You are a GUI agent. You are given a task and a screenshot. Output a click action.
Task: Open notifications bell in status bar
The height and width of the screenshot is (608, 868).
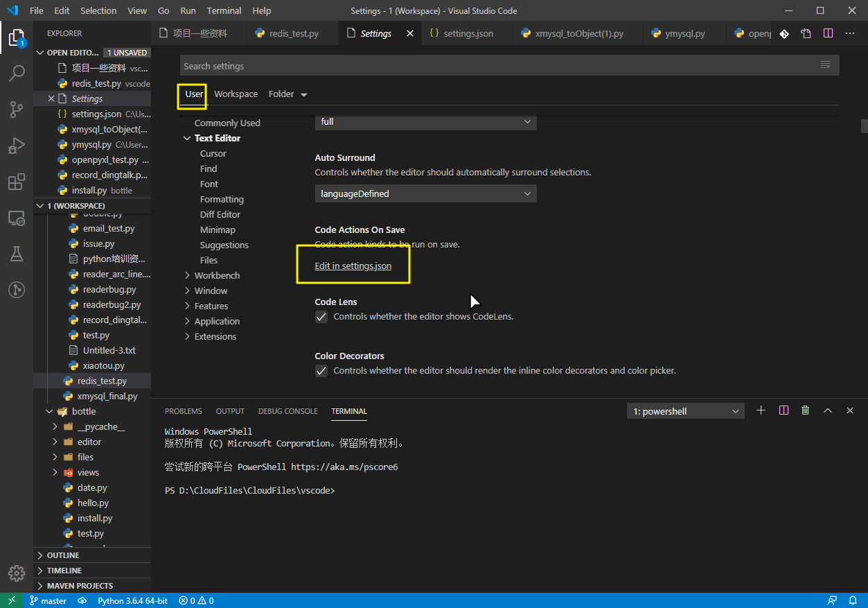[x=853, y=600]
